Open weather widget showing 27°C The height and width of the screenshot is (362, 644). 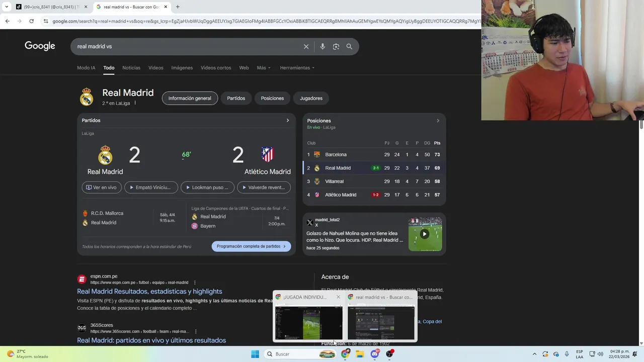[28, 354]
